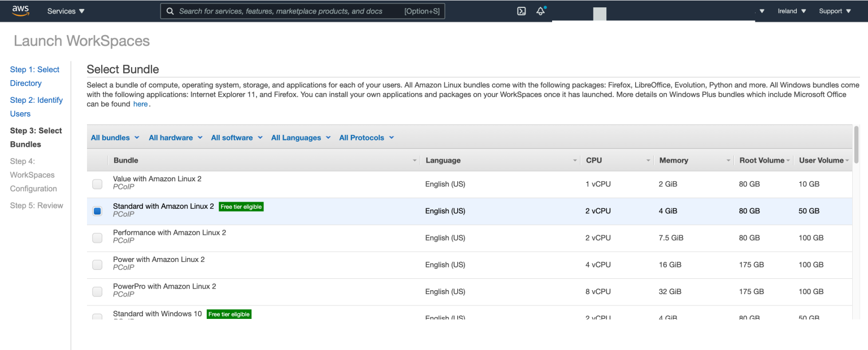Open the All software filter
This screenshot has height=350, width=868.
[237, 138]
